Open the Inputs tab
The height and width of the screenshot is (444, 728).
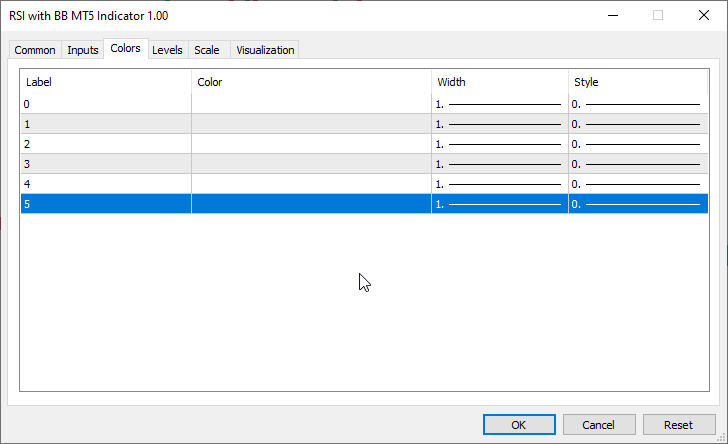coord(83,50)
